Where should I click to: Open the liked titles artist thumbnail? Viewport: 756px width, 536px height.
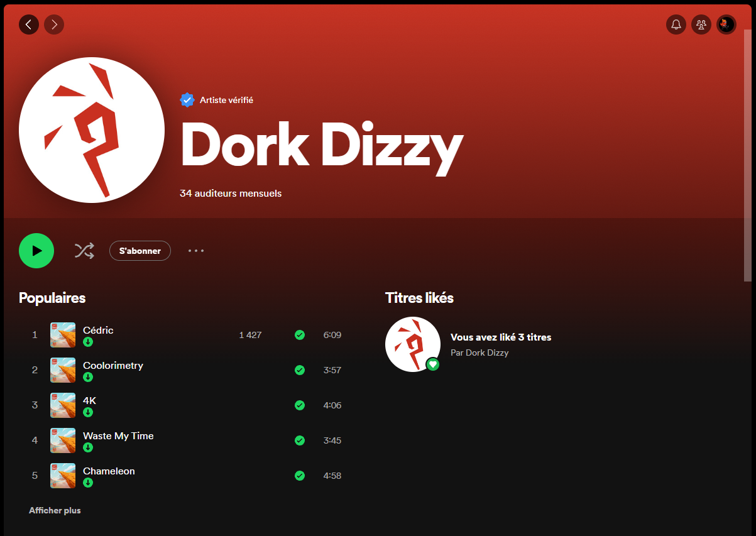412,344
